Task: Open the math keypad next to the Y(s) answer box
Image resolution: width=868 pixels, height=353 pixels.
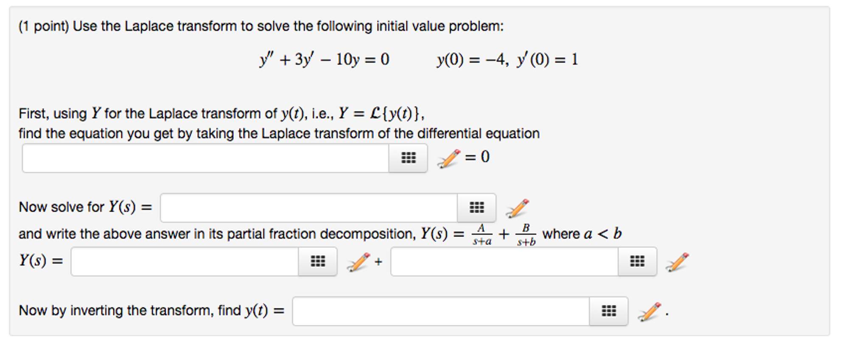Action: pos(477,208)
